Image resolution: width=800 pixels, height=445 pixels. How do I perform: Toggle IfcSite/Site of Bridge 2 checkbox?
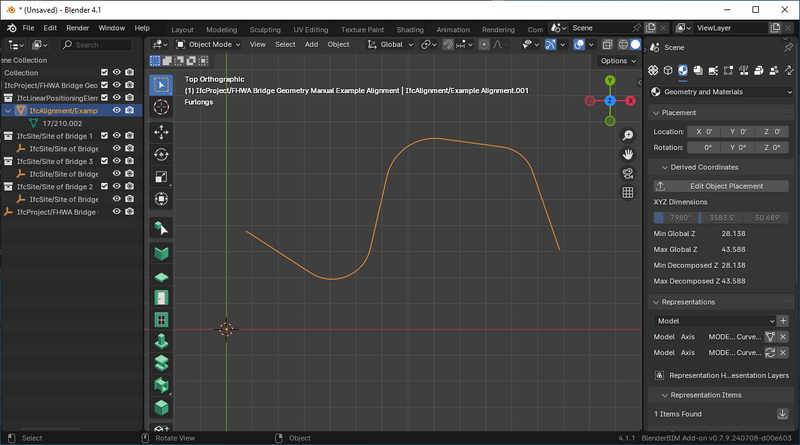pyautogui.click(x=105, y=186)
